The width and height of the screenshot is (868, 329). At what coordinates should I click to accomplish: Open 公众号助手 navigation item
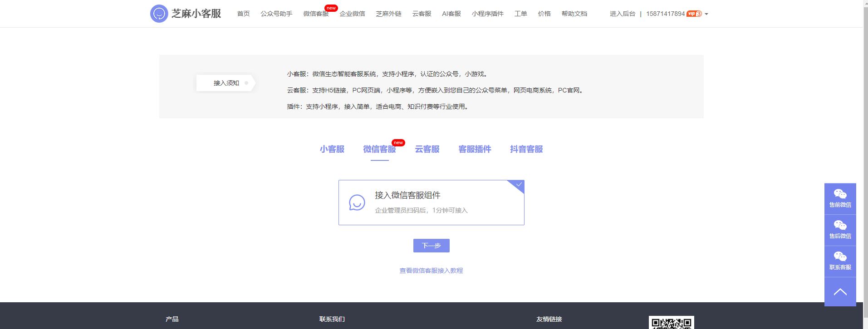276,14
